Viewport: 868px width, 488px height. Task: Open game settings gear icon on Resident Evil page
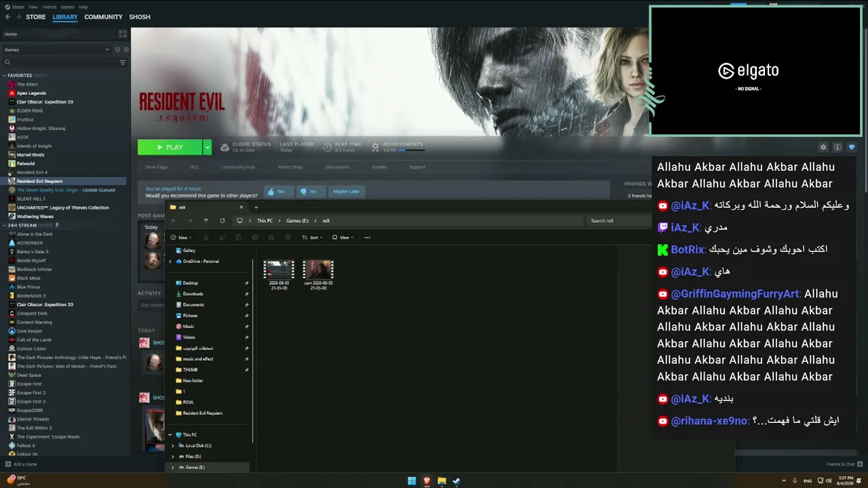pyautogui.click(x=823, y=147)
